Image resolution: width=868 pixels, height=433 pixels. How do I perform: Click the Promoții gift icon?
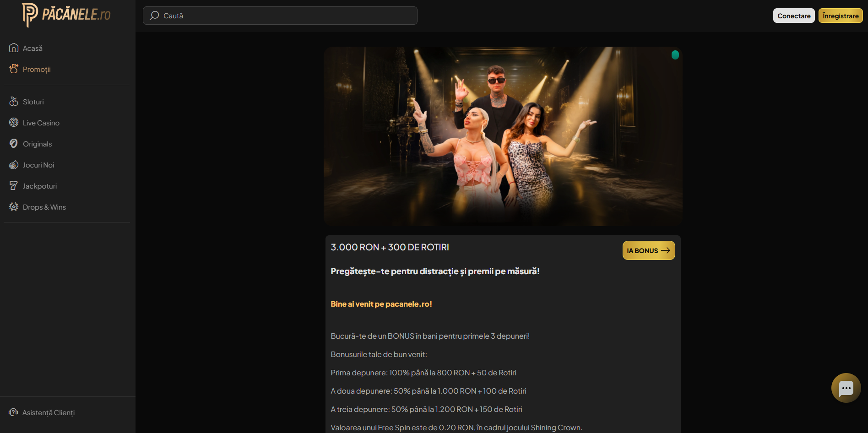coord(14,69)
